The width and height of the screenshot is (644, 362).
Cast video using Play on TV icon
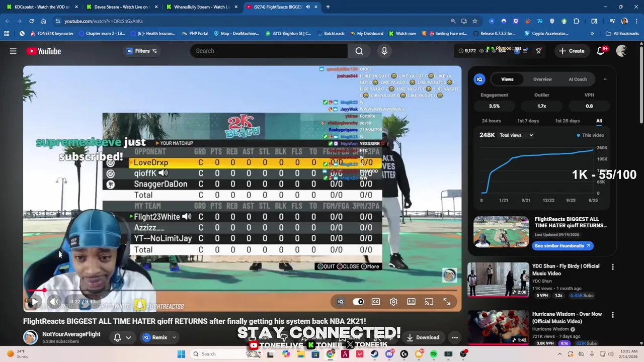[x=429, y=302]
